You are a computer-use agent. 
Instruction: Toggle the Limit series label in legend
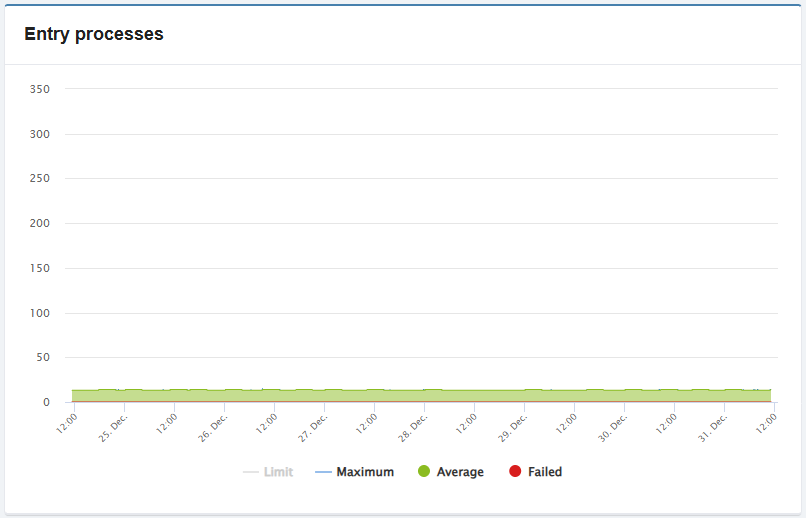tap(278, 472)
